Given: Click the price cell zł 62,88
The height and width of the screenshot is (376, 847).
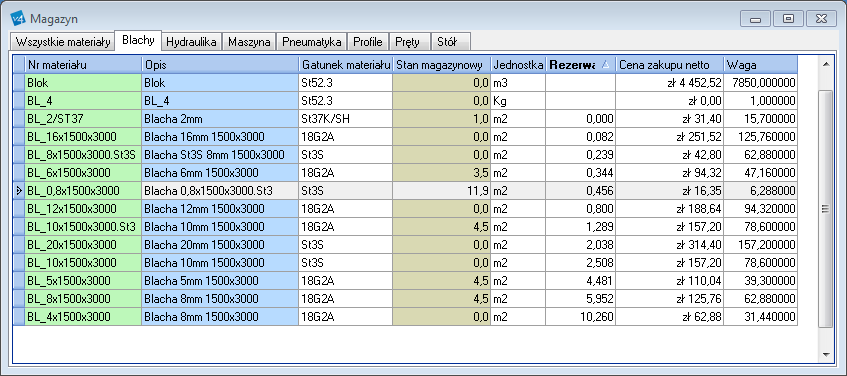Looking at the screenshot, I should pos(670,317).
